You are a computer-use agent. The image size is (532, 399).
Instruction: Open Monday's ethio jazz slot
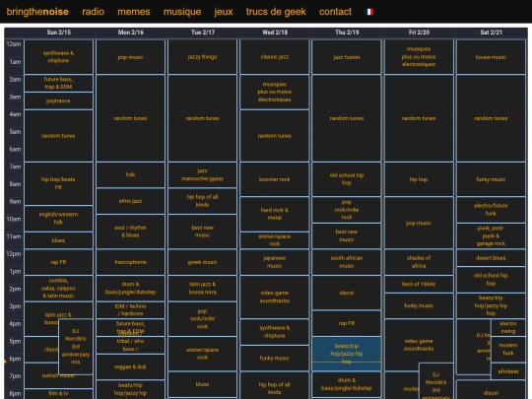click(x=130, y=201)
